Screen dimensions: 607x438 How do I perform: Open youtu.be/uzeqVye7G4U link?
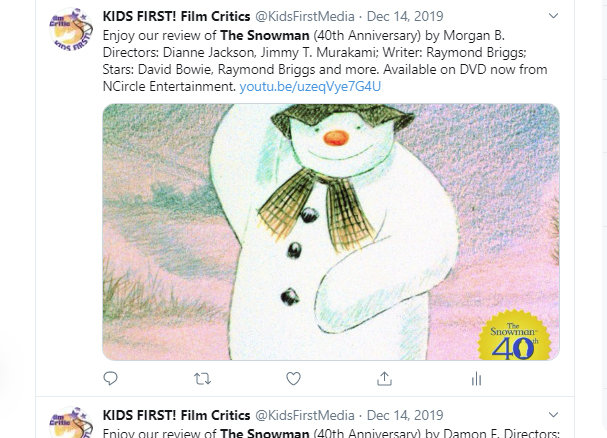pos(310,86)
